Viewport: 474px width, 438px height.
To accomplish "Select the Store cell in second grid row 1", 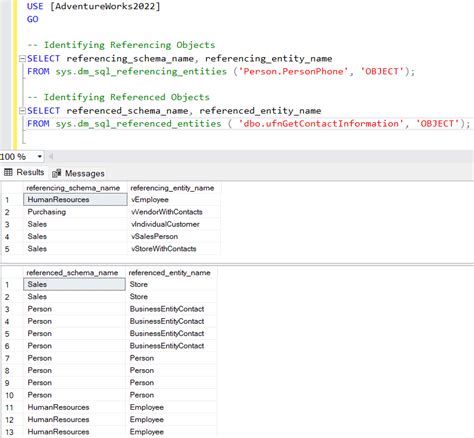I will pos(171,284).
